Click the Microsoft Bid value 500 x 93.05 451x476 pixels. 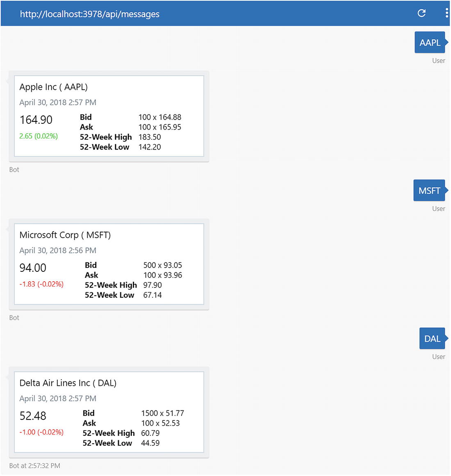pos(162,265)
